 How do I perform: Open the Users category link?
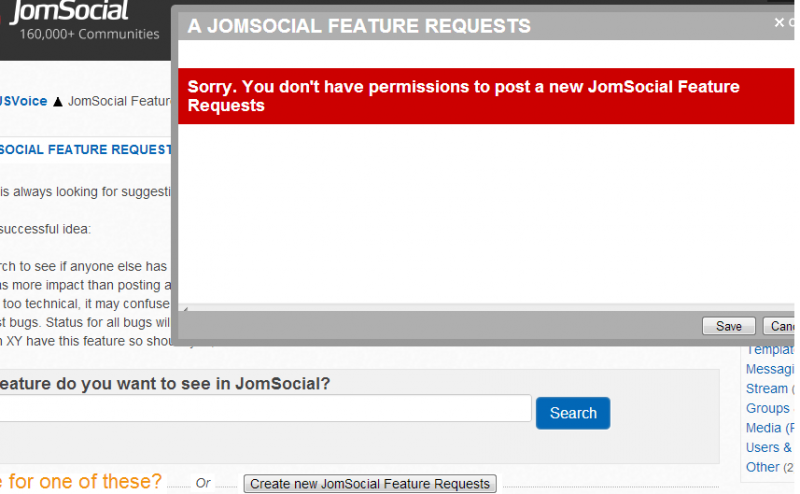pyautogui.click(x=769, y=447)
